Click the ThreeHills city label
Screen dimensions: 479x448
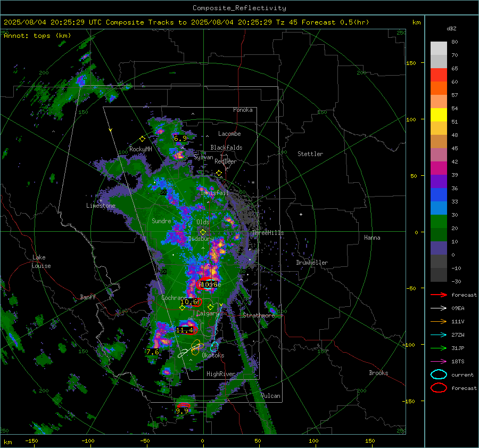click(268, 233)
